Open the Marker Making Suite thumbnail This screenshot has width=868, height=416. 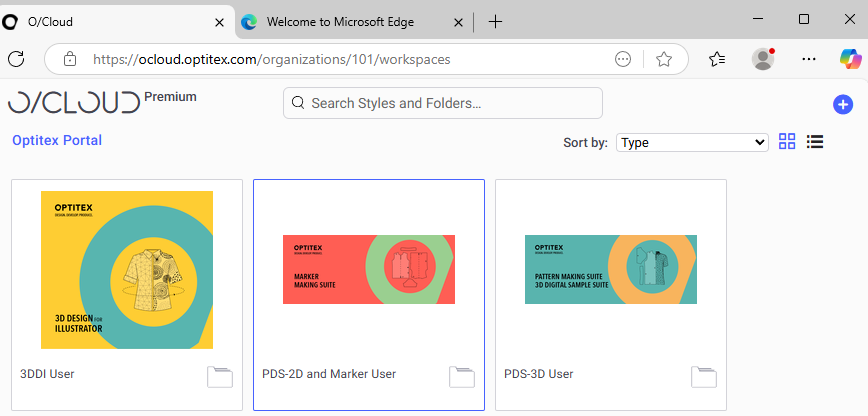tap(369, 269)
